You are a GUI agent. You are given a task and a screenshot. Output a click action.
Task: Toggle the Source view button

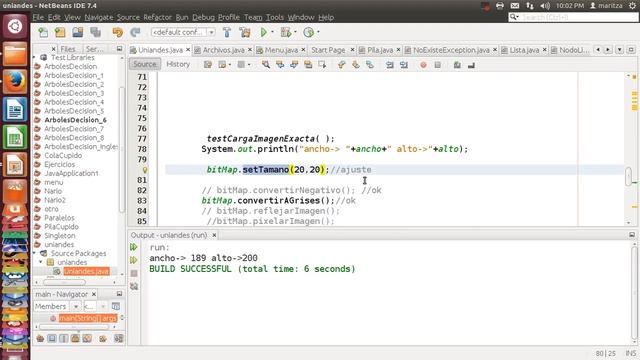(x=145, y=64)
